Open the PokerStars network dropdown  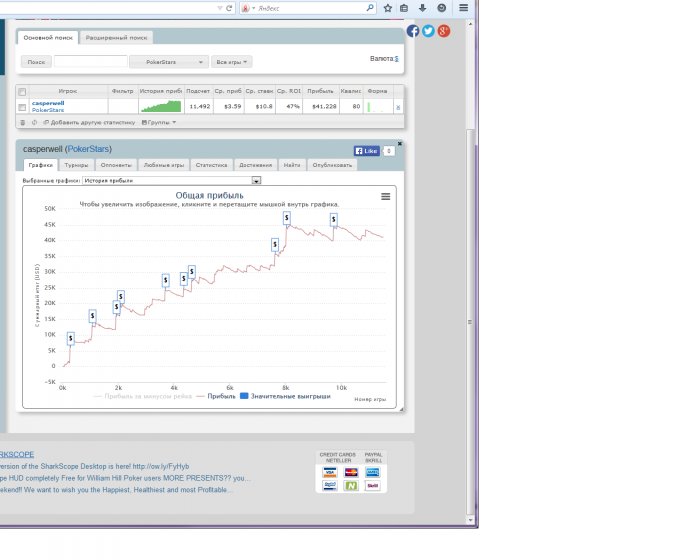[x=169, y=62]
